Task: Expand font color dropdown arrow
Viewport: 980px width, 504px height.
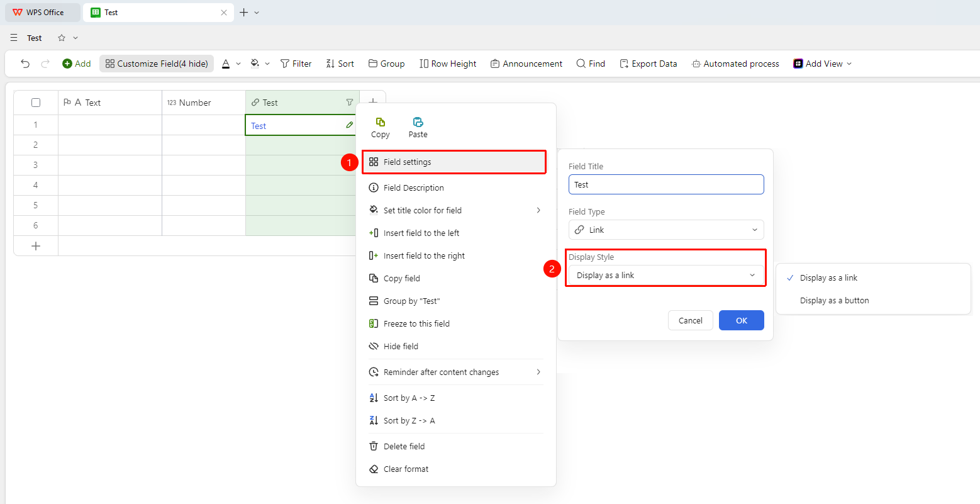Action: click(x=238, y=64)
